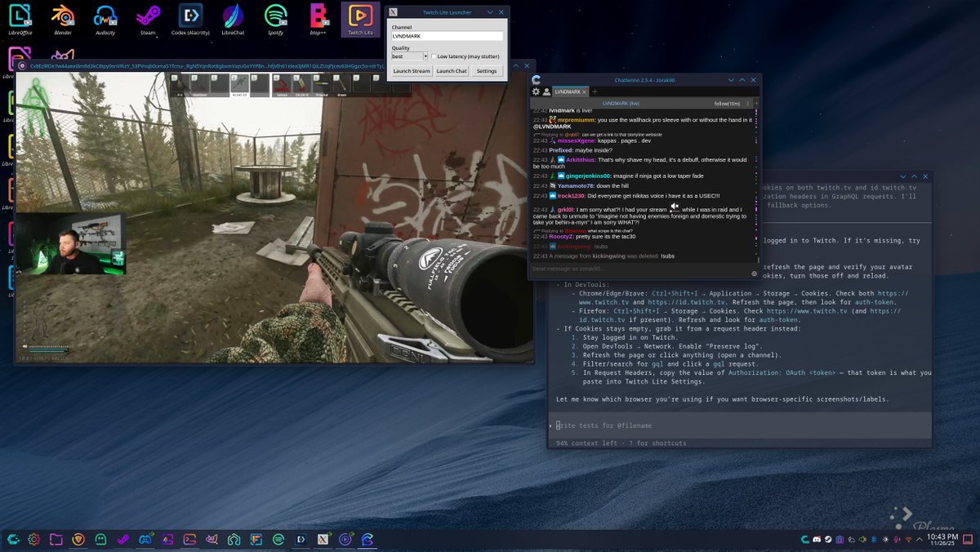Select the Twitch Lite desktop icon
This screenshot has width=980, height=552.
point(360,18)
